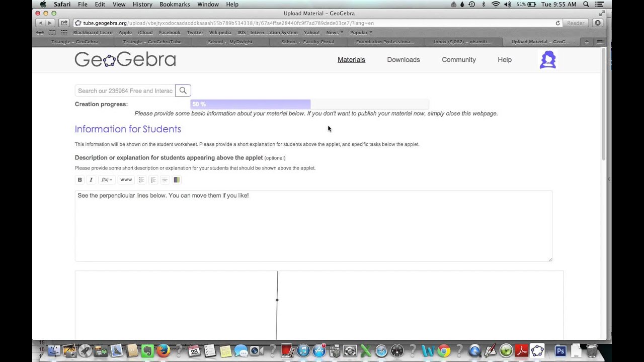The width and height of the screenshot is (644, 362).
Task: Click the GeoGebra materials search field
Action: (x=125, y=90)
